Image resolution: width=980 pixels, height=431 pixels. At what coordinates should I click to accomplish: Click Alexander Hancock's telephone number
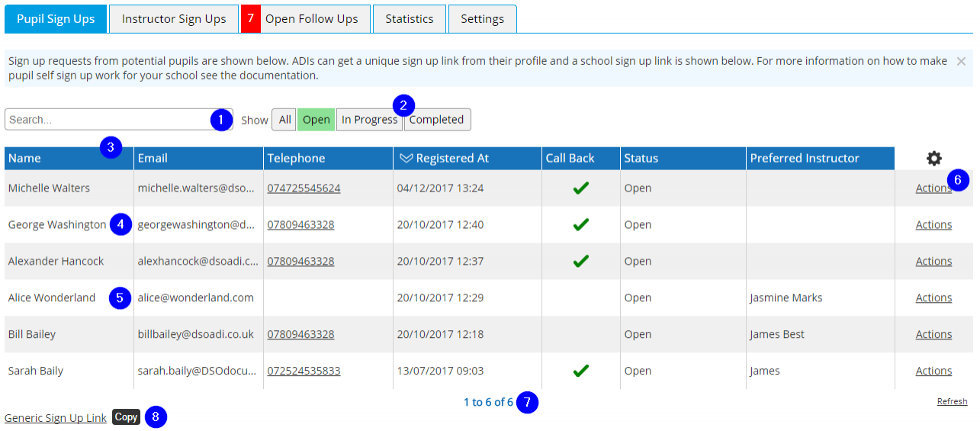pos(300,261)
